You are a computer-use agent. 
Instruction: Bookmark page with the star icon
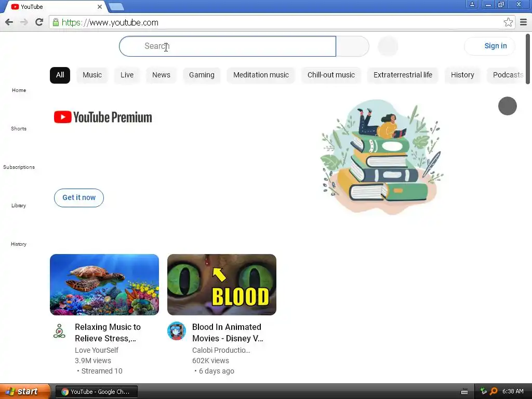pos(508,22)
